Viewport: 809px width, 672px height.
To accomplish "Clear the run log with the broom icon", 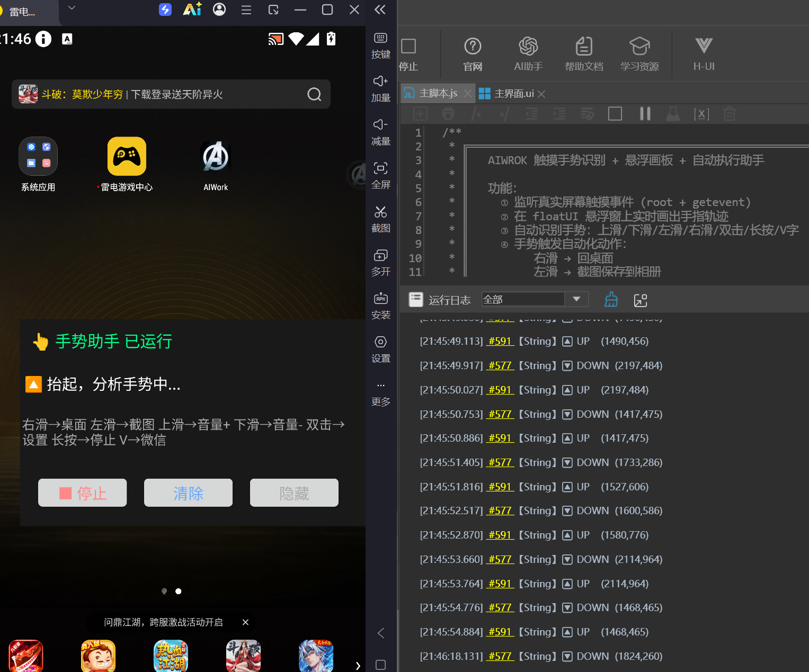I will 611,300.
